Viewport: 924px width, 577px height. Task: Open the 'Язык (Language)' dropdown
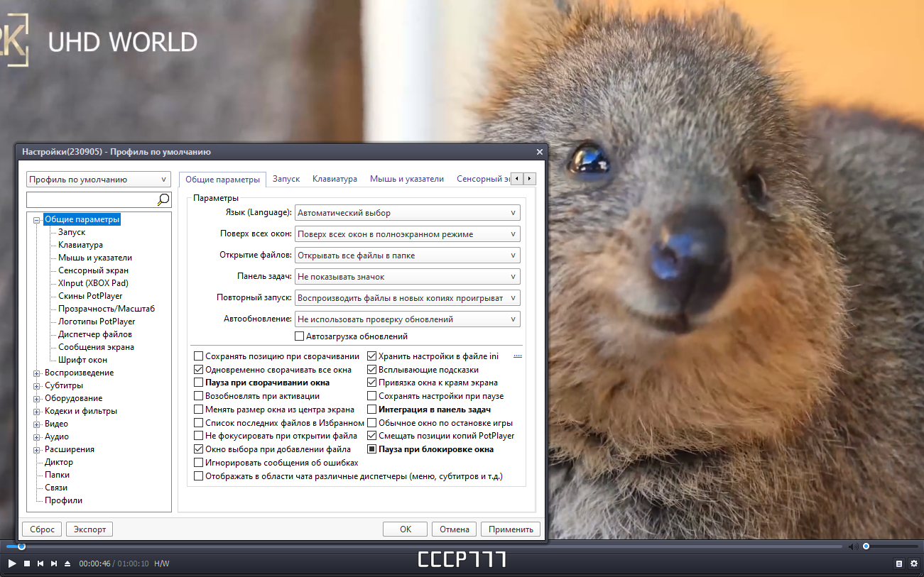(407, 213)
